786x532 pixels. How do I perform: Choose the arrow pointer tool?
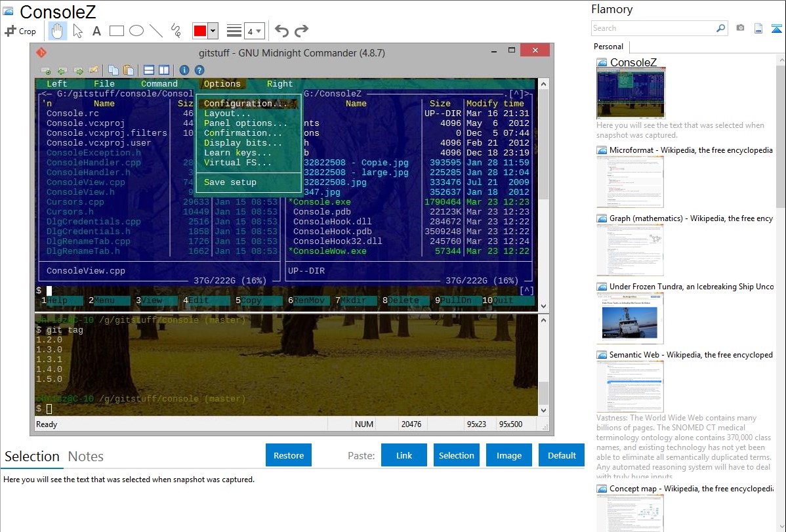click(77, 31)
